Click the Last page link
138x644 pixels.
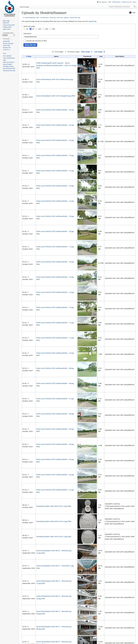[x=98, y=52]
